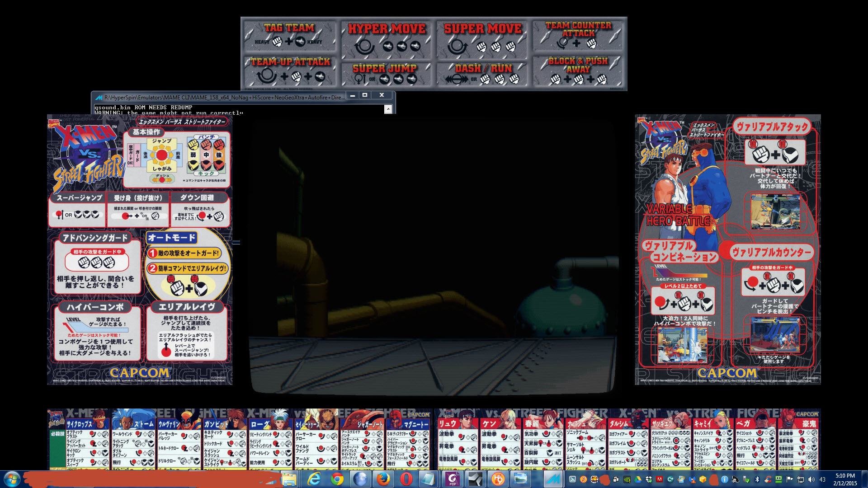
Task: Click the NVIDIA tray icon
Action: point(627,479)
